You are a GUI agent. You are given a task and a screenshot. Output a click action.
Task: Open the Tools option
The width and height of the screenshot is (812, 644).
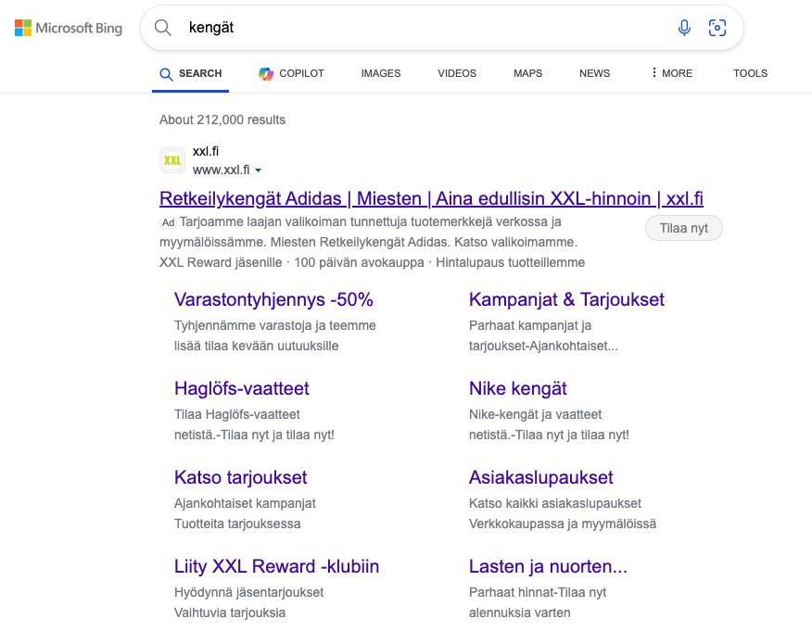750,73
